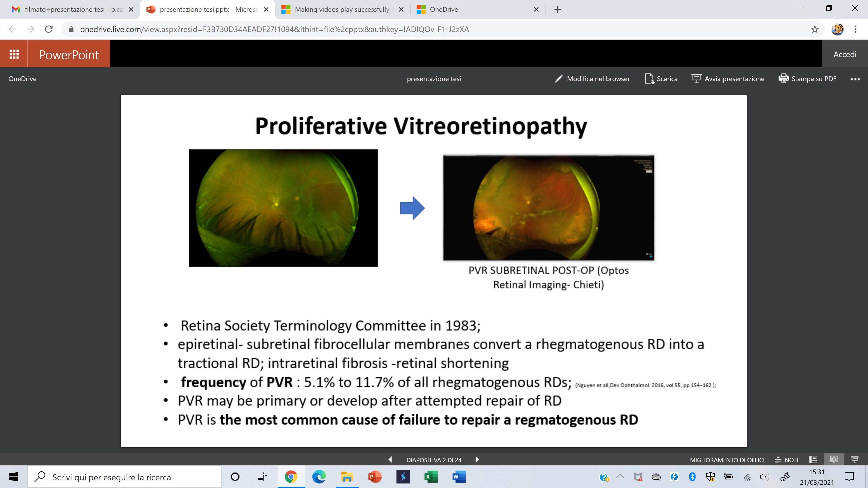The image size is (868, 488).
Task: Open the more options ellipsis menu
Action: tap(855, 79)
